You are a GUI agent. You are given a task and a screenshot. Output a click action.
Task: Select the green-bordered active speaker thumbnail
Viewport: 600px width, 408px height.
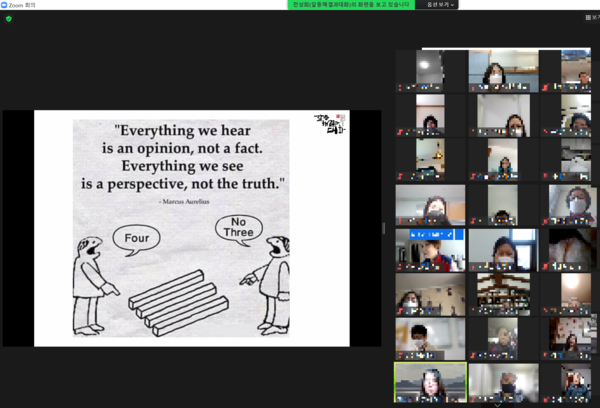[x=430, y=381]
